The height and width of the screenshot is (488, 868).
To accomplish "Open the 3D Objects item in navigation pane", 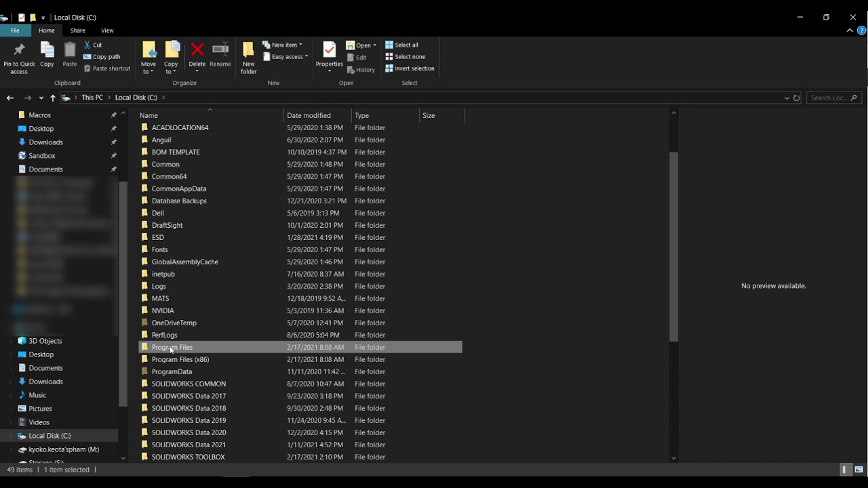I will [x=45, y=341].
